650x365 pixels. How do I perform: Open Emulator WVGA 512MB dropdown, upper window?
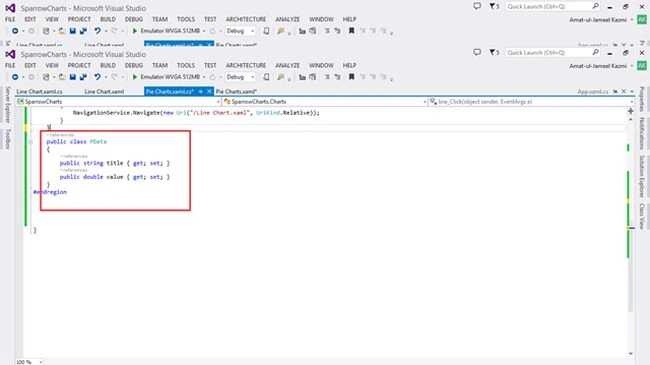pos(204,31)
